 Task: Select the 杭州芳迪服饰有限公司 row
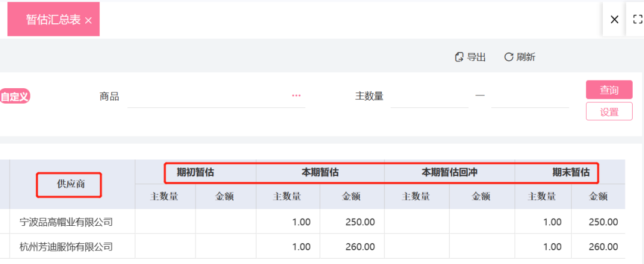coord(312,246)
